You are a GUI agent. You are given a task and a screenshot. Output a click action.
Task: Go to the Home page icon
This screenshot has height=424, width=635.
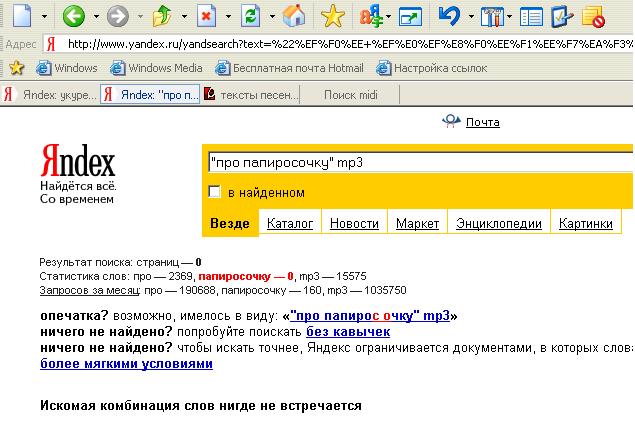[293, 17]
